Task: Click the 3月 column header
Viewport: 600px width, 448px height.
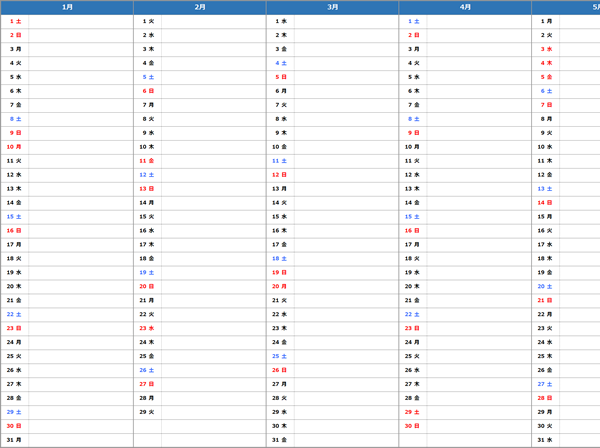Action: point(332,7)
